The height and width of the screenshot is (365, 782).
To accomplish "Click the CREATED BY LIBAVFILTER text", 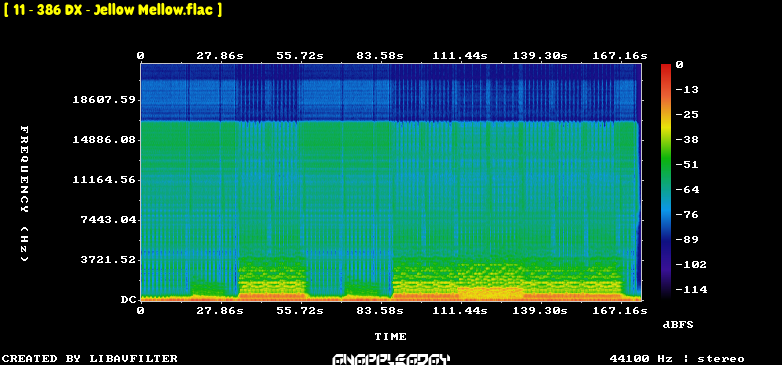I will (x=90, y=359).
